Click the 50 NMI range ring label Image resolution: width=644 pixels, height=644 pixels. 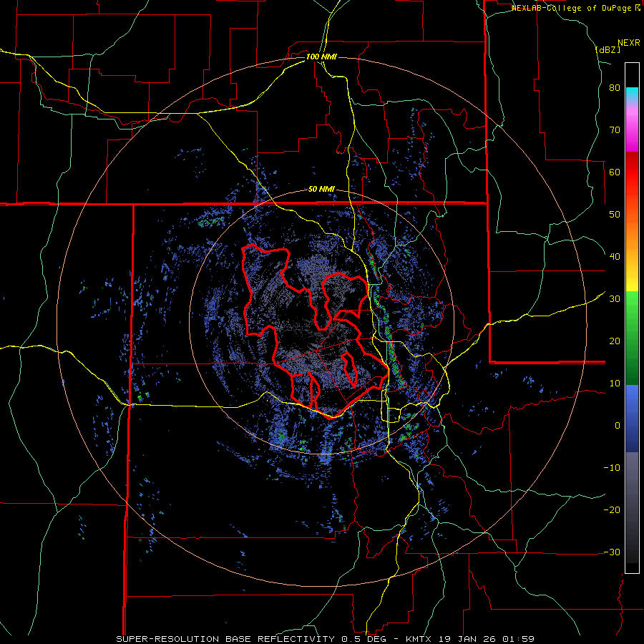pos(321,190)
